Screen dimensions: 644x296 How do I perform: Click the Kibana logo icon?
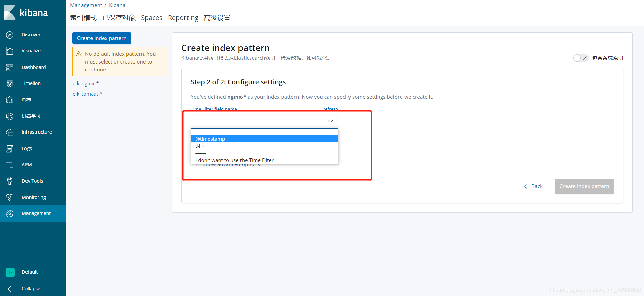click(10, 13)
